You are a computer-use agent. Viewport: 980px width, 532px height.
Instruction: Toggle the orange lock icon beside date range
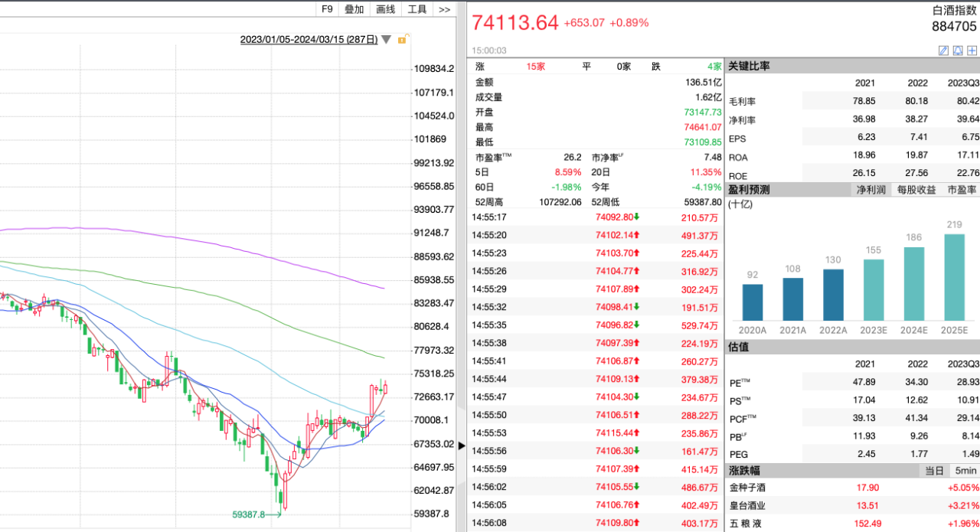pos(402,39)
